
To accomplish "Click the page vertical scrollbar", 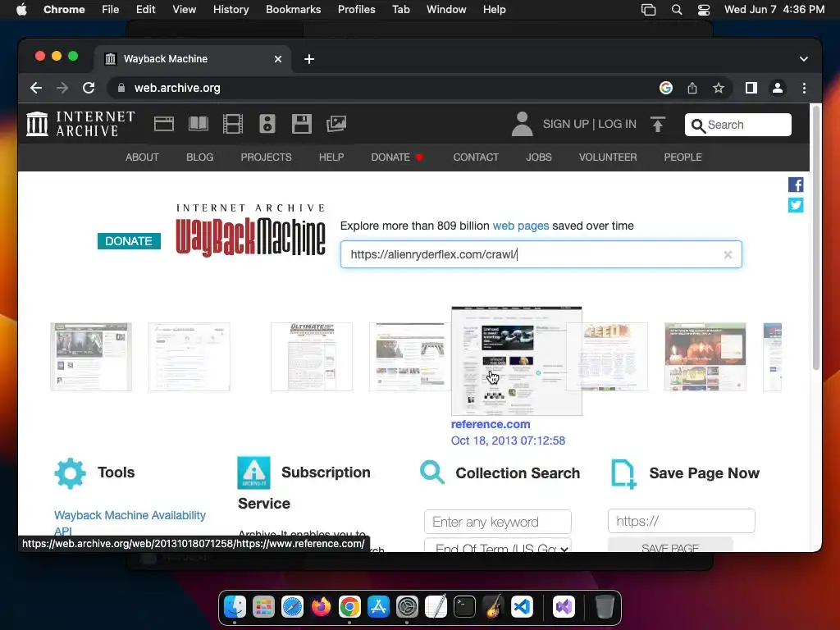I will tap(816, 239).
